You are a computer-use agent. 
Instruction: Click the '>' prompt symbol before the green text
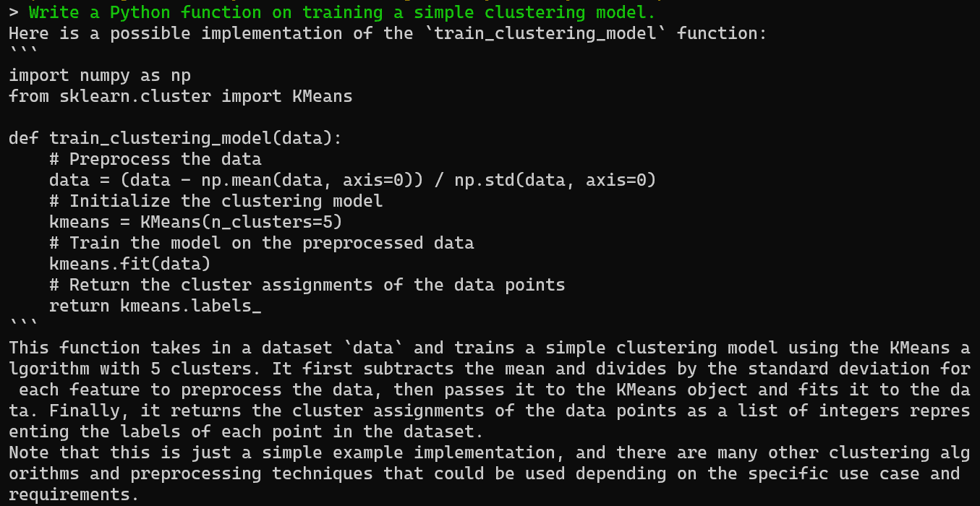[14, 12]
